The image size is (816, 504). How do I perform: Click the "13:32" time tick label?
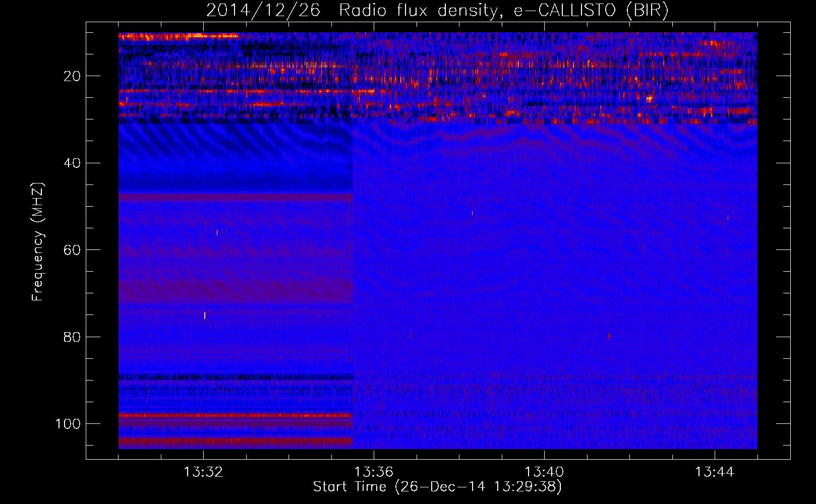(x=203, y=472)
